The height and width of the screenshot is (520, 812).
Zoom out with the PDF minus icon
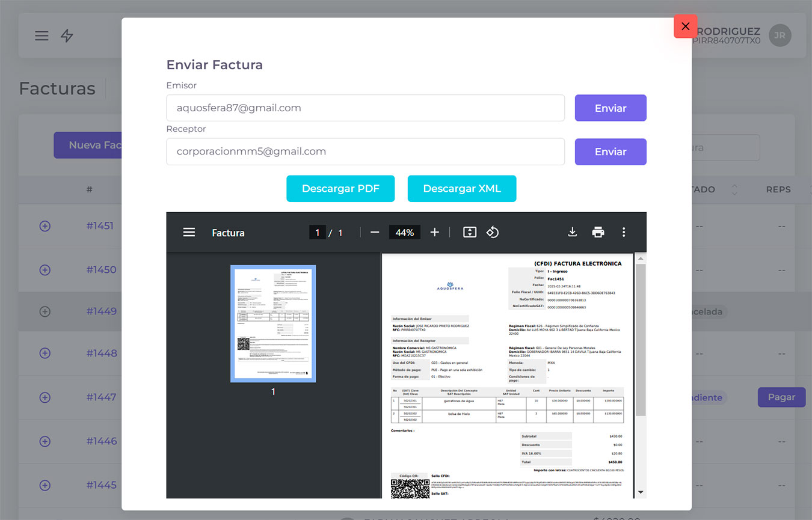[x=375, y=233]
